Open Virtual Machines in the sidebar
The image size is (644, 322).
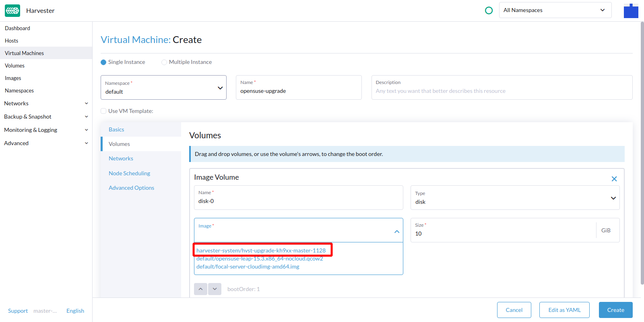point(46,53)
